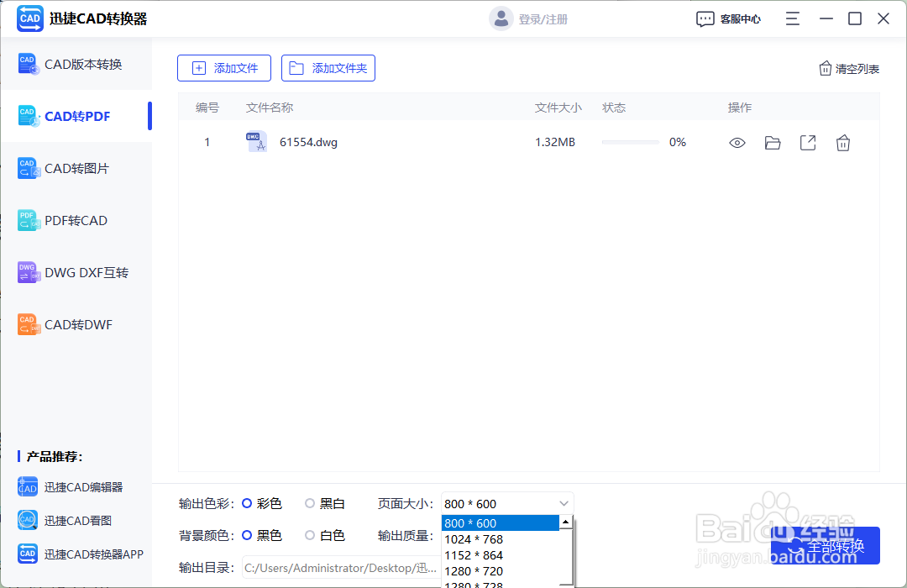Start conversion with 全部转换 button
This screenshot has height=588, width=907.
pyautogui.click(x=826, y=545)
